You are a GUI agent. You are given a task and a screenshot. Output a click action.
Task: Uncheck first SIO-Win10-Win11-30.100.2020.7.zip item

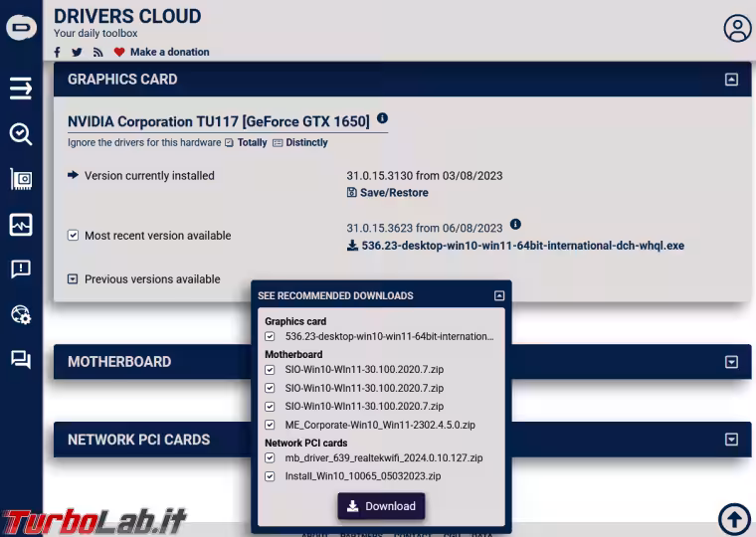coord(270,370)
